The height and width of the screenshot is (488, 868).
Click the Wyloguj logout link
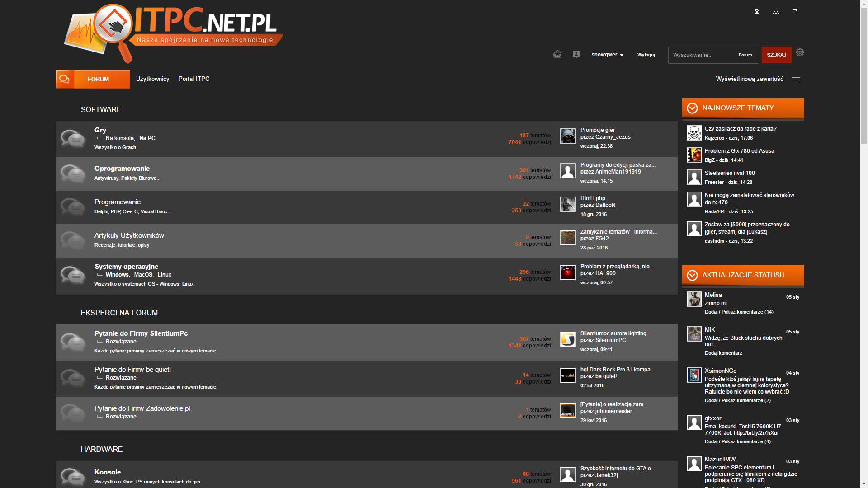pyautogui.click(x=646, y=55)
